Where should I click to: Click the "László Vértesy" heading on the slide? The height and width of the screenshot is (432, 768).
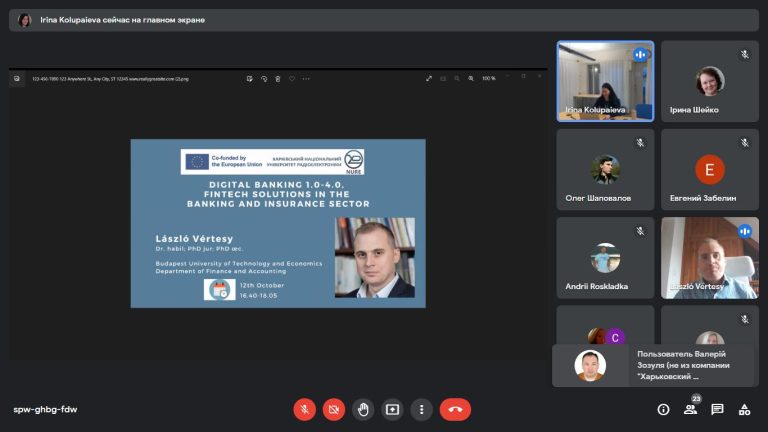coord(194,239)
